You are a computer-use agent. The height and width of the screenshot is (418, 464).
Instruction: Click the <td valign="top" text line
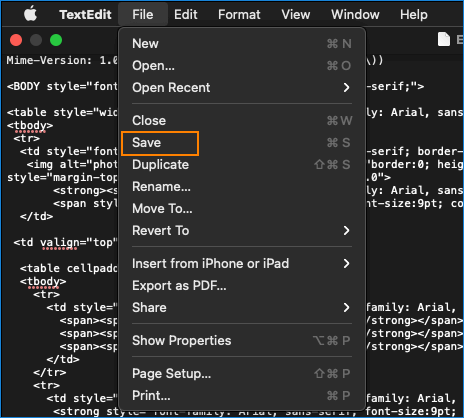[66, 243]
